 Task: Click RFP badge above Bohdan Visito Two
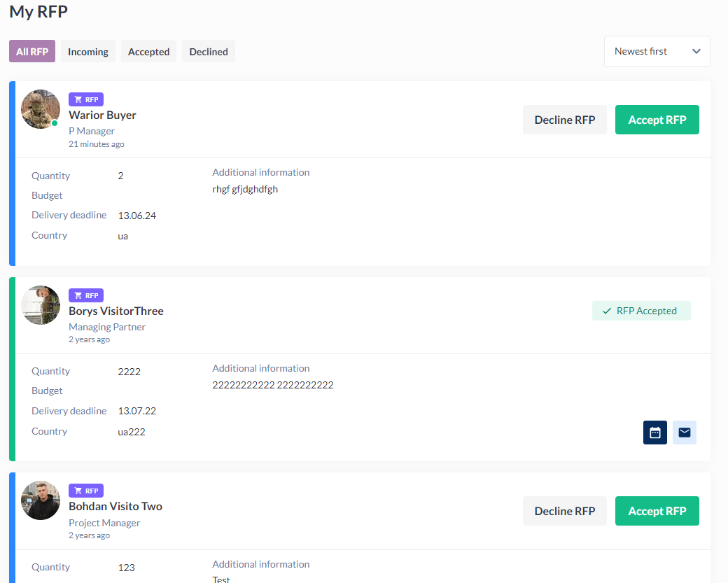coord(86,491)
